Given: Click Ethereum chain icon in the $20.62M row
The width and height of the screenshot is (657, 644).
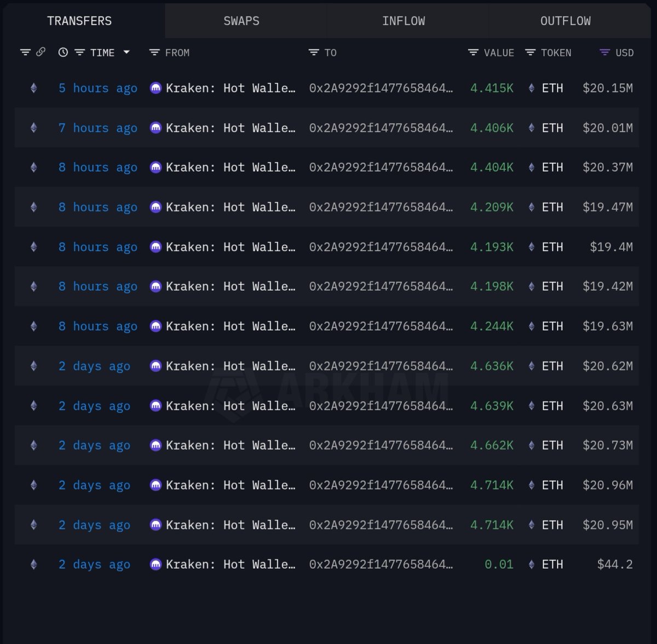Looking at the screenshot, I should (34, 366).
